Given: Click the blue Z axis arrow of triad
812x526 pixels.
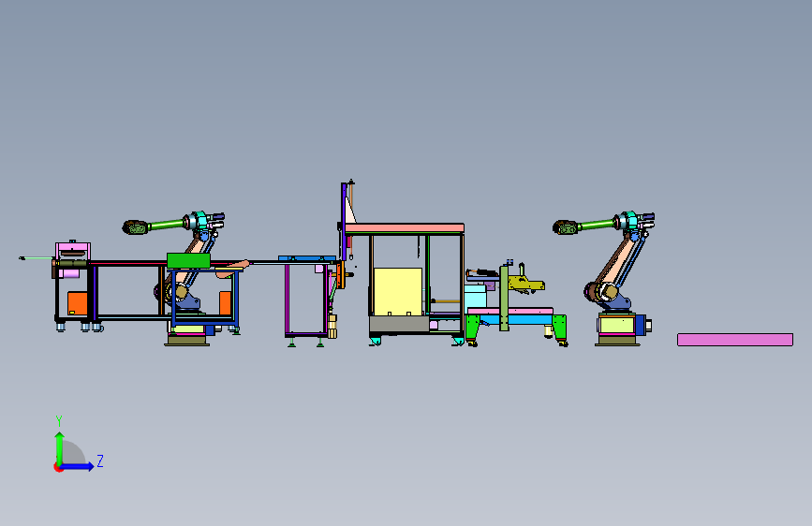Looking at the screenshot, I should click(78, 466).
